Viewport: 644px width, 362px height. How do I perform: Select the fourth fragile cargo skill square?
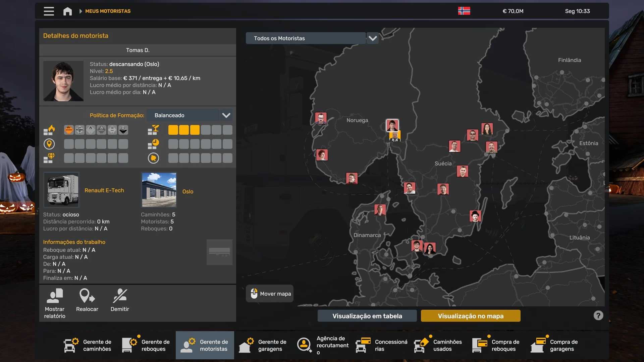point(206,130)
